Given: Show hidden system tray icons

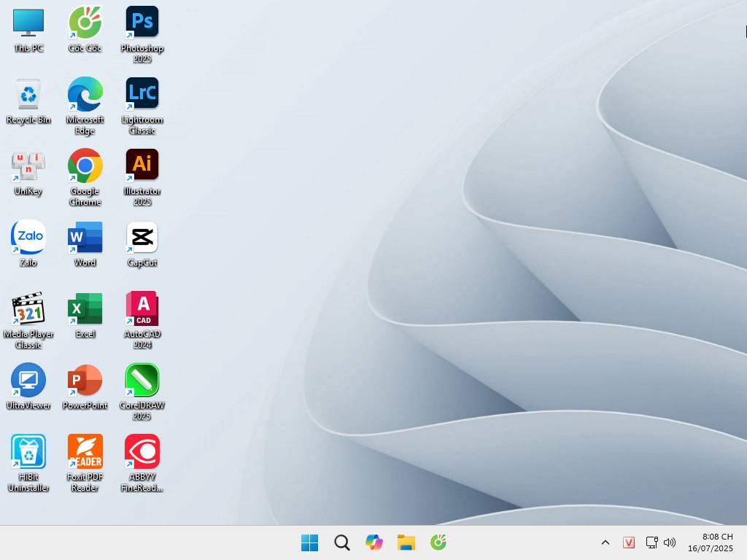Looking at the screenshot, I should point(605,542).
